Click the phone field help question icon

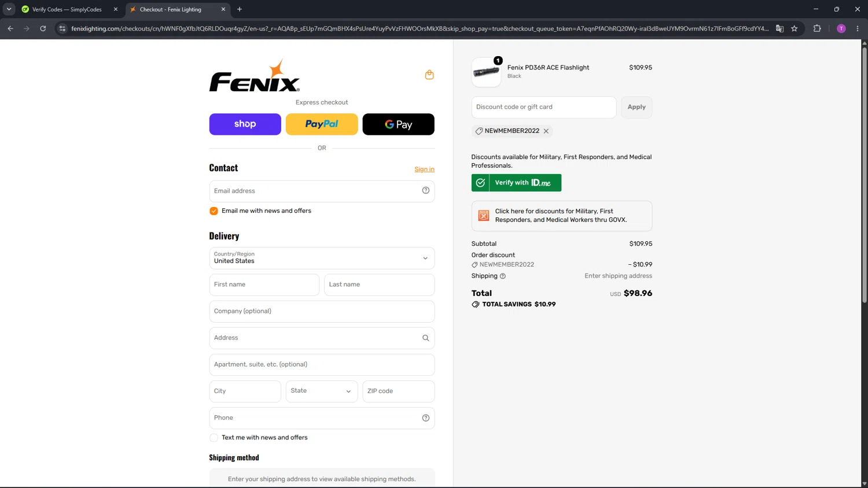[426, 418]
